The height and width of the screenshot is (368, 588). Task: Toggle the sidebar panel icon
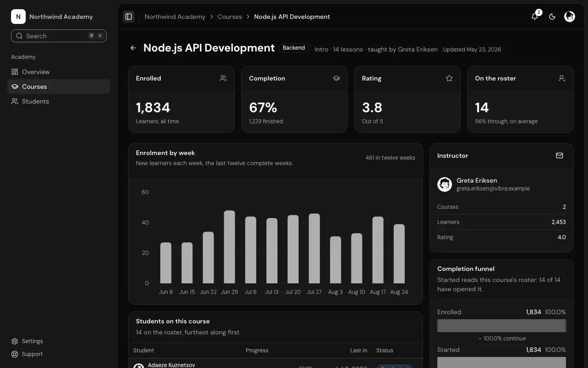pyautogui.click(x=129, y=17)
